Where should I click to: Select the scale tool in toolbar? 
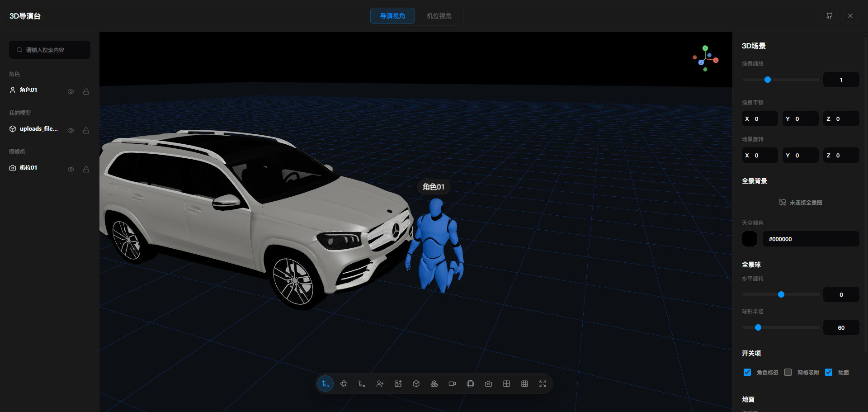[362, 384]
